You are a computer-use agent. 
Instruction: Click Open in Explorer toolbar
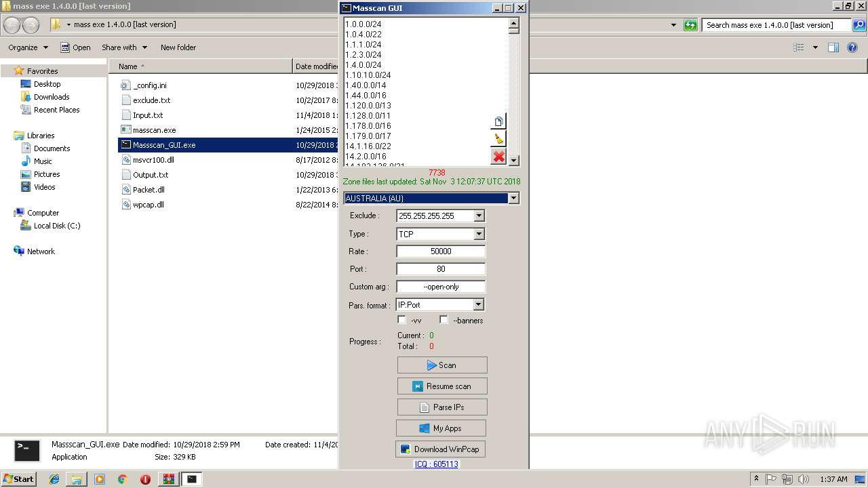[75, 47]
